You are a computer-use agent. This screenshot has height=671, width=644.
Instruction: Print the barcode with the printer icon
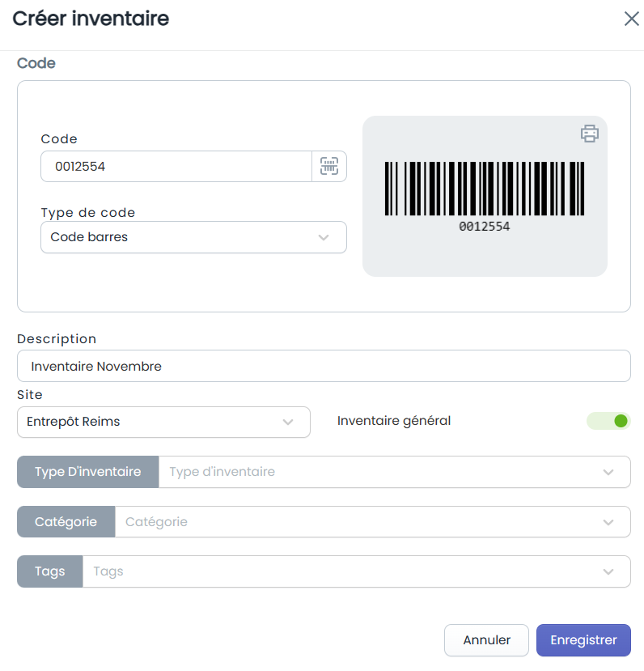[x=589, y=134]
